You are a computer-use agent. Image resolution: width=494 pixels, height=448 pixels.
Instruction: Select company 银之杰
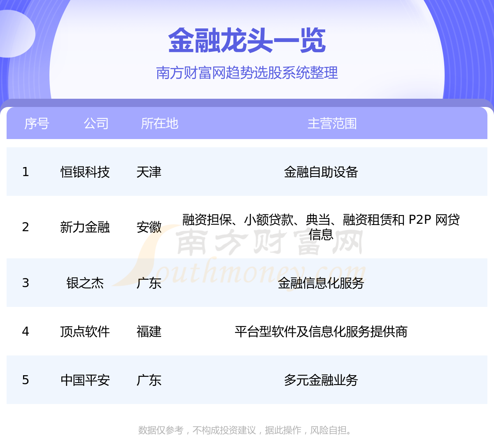85,283
